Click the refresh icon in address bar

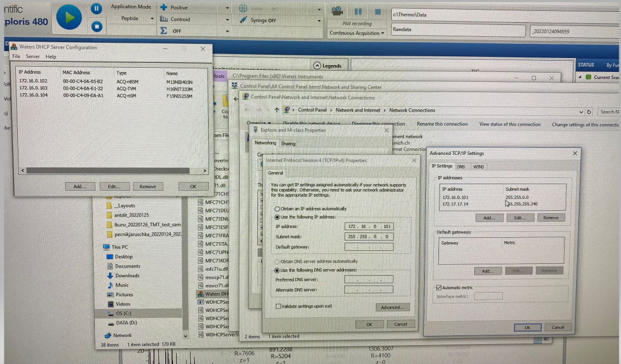pos(589,112)
